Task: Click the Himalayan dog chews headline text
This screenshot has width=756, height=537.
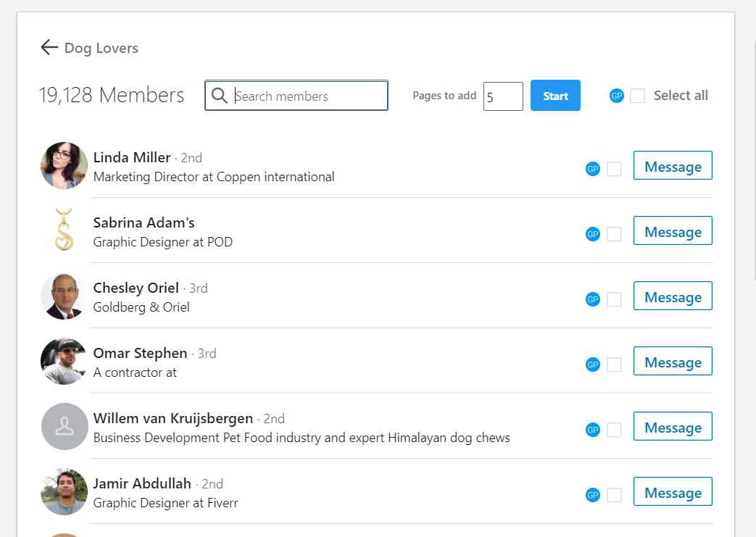Action: 302,438
